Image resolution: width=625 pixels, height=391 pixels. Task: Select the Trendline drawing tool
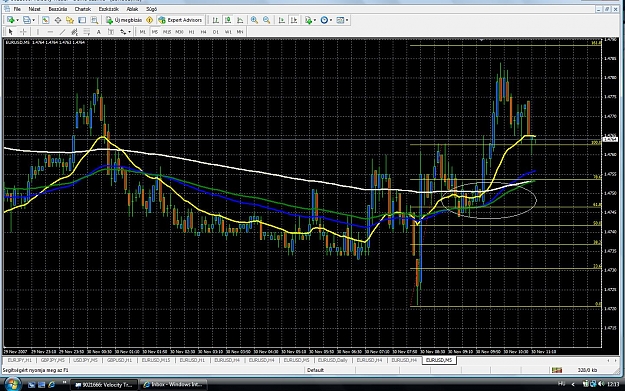point(62,31)
